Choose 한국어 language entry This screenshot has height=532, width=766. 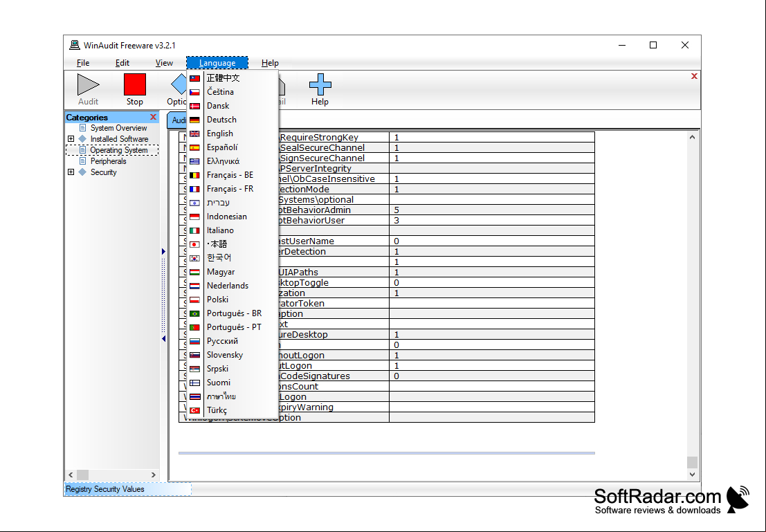point(232,258)
